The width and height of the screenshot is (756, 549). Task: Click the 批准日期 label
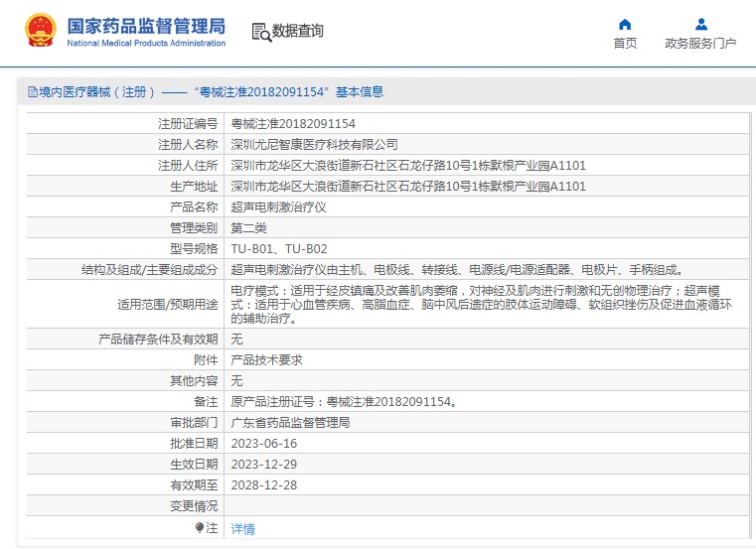pyautogui.click(x=194, y=444)
